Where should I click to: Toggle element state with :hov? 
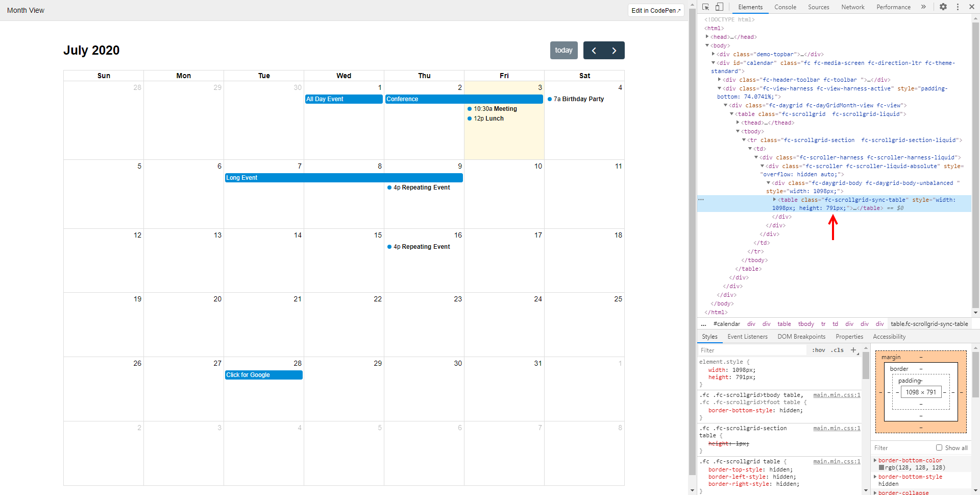[x=818, y=350]
